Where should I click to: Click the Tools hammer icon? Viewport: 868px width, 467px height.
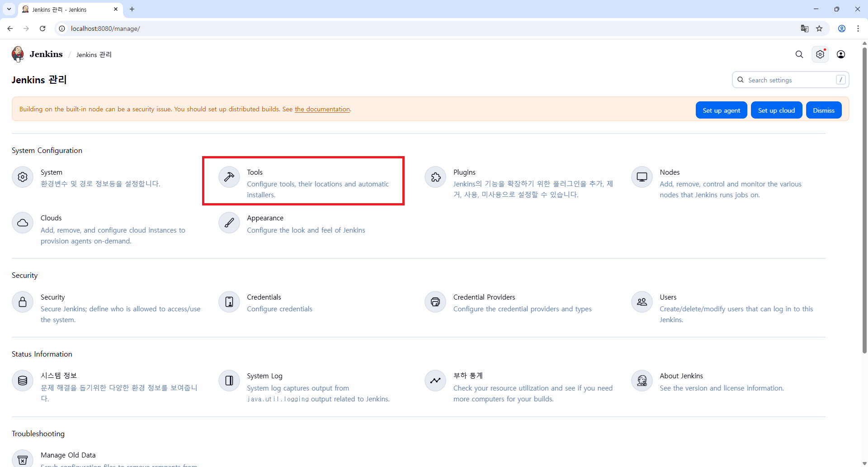pos(229,177)
